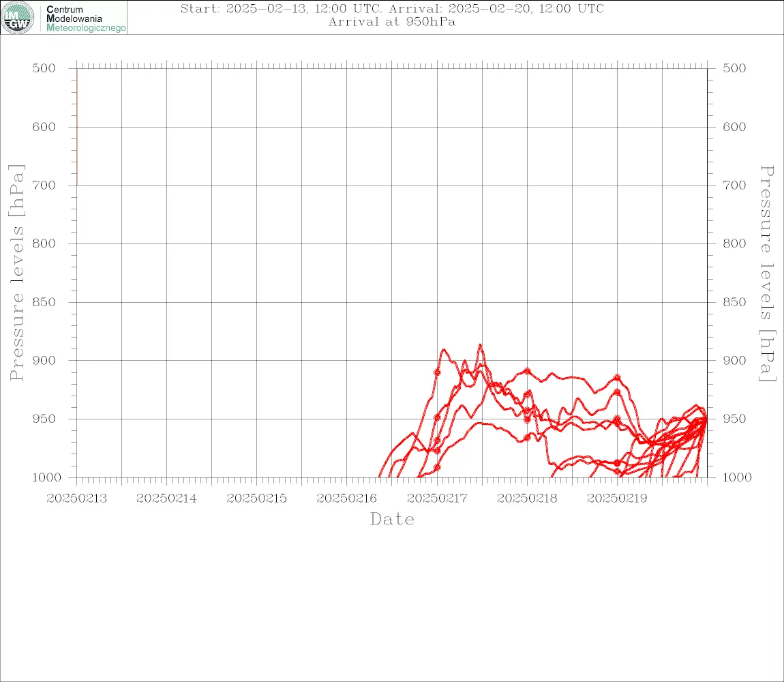This screenshot has width=784, height=682.
Task: Click the left axis label 800
Action: point(44,243)
